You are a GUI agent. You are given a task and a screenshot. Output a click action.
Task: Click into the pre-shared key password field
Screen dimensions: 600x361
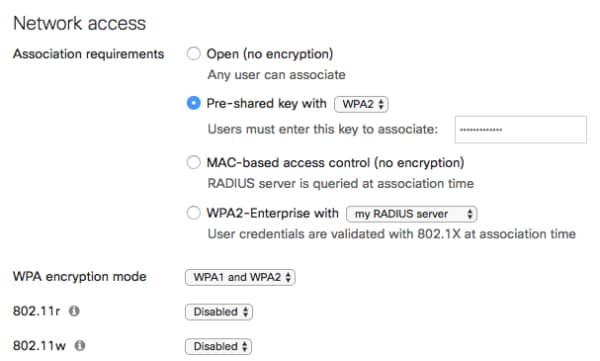pos(521,130)
